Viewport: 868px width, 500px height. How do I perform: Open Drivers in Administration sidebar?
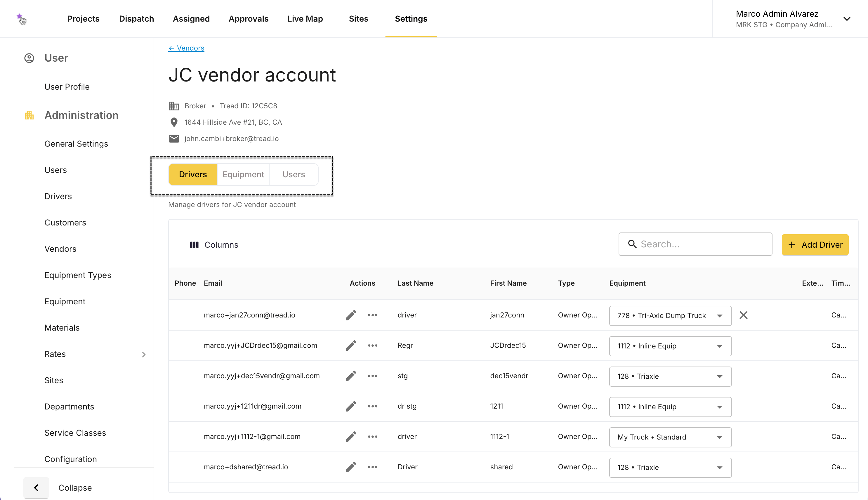coord(58,197)
